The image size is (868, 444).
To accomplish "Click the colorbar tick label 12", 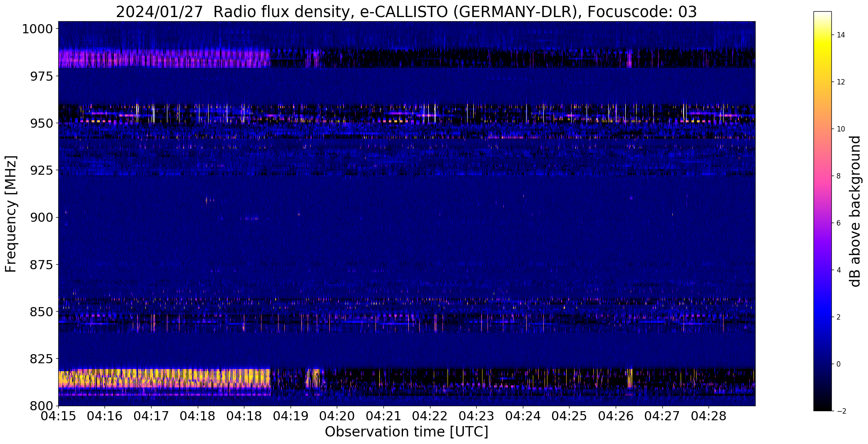I will [841, 82].
